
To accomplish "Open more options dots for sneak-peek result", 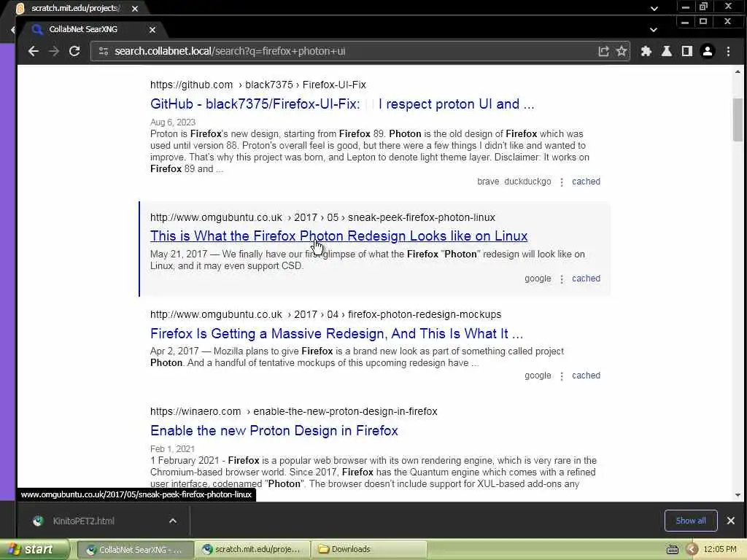I will [562, 279].
